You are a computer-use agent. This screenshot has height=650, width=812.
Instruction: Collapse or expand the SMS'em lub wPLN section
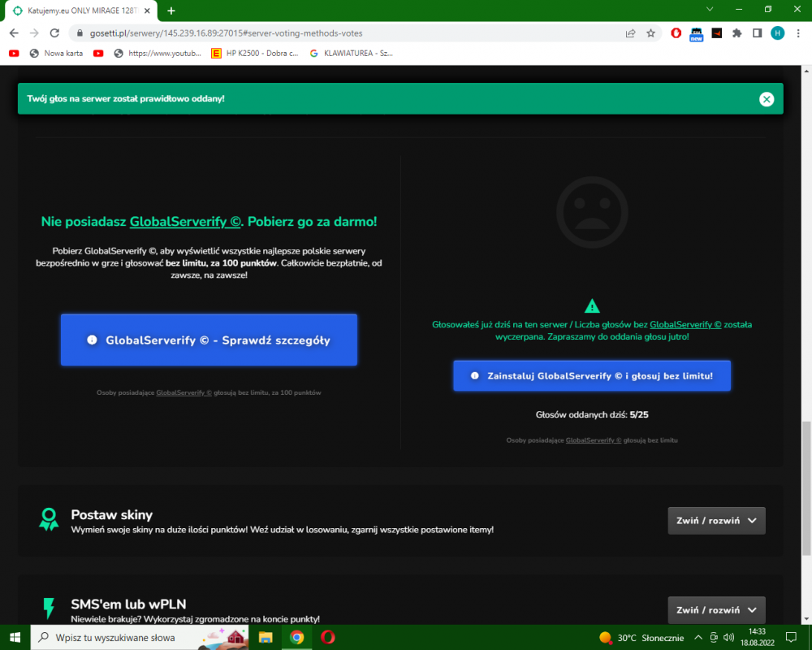[716, 610]
